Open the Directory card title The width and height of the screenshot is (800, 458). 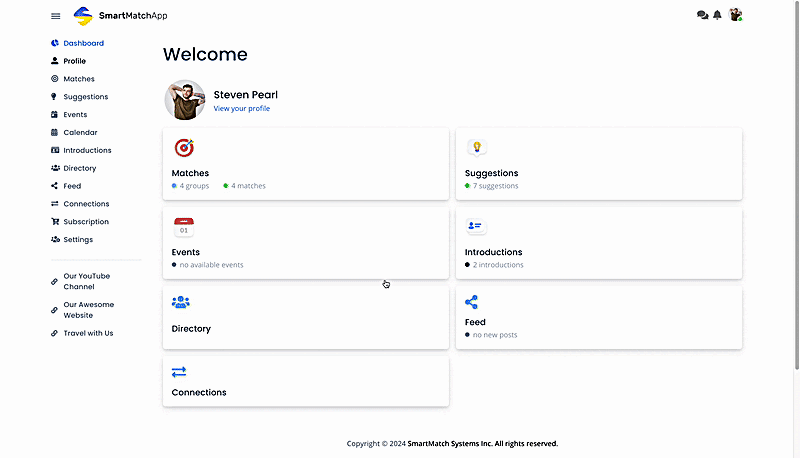191,328
